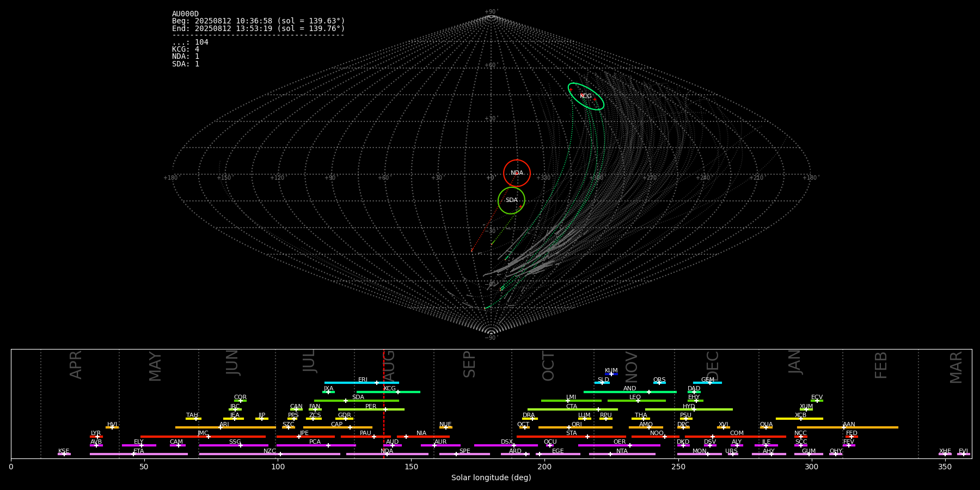Select the CAP orange activity bar
980x490 pixels.
(338, 427)
